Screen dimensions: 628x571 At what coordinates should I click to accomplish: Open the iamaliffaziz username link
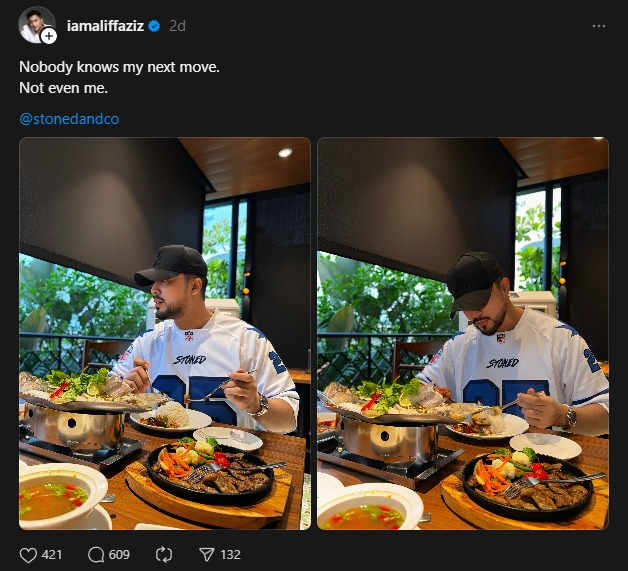point(105,26)
